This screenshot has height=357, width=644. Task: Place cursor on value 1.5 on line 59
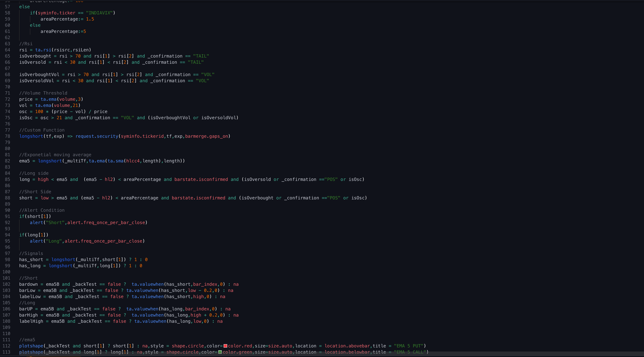[x=90, y=19]
